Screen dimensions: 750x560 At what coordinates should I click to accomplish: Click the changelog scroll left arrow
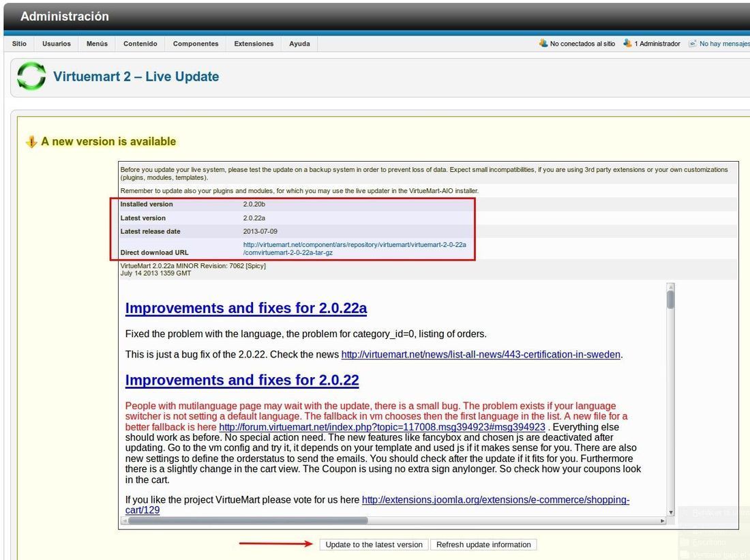pyautogui.click(x=124, y=520)
